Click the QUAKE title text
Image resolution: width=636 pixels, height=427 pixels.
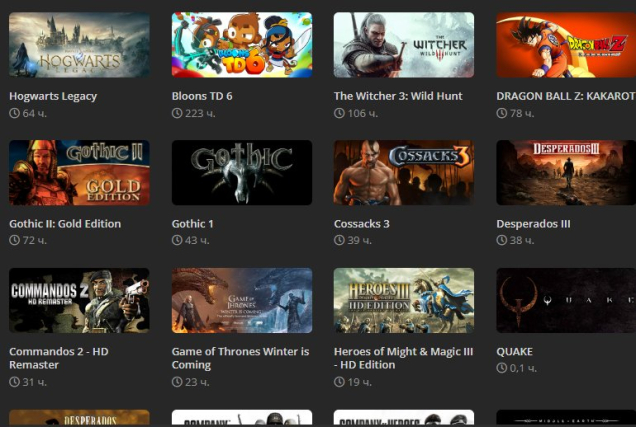click(x=514, y=352)
